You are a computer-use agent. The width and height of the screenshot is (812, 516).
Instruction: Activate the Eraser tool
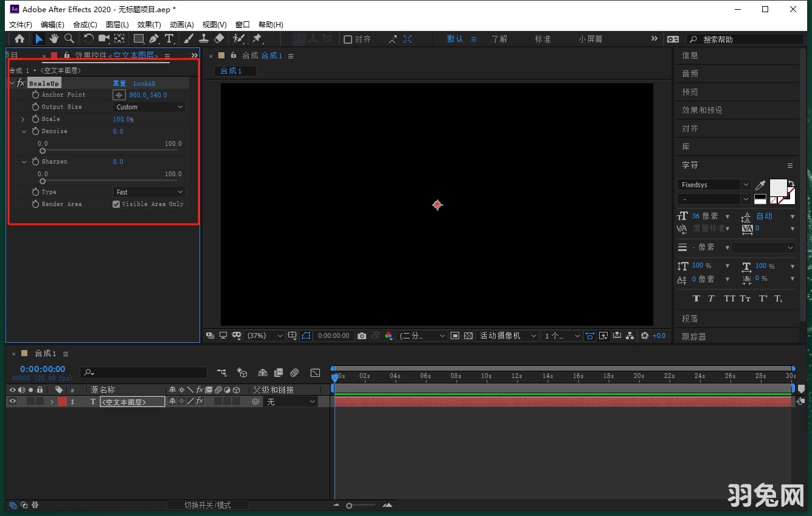(220, 39)
